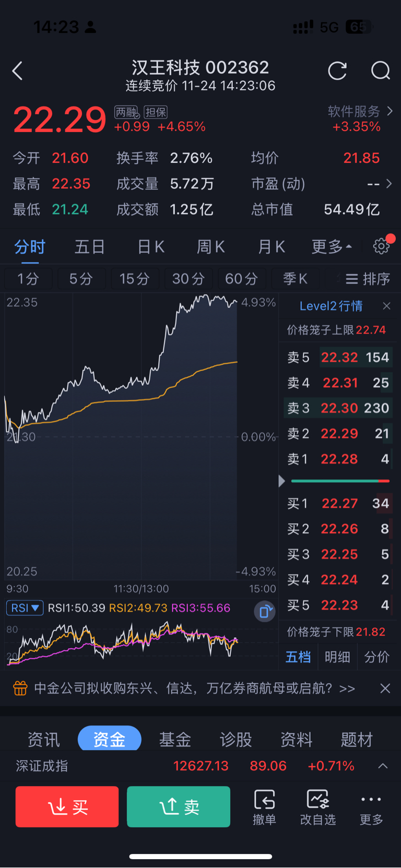401x868 pixels.
Task: Switch to 五日 chart tab
Action: tap(90, 246)
